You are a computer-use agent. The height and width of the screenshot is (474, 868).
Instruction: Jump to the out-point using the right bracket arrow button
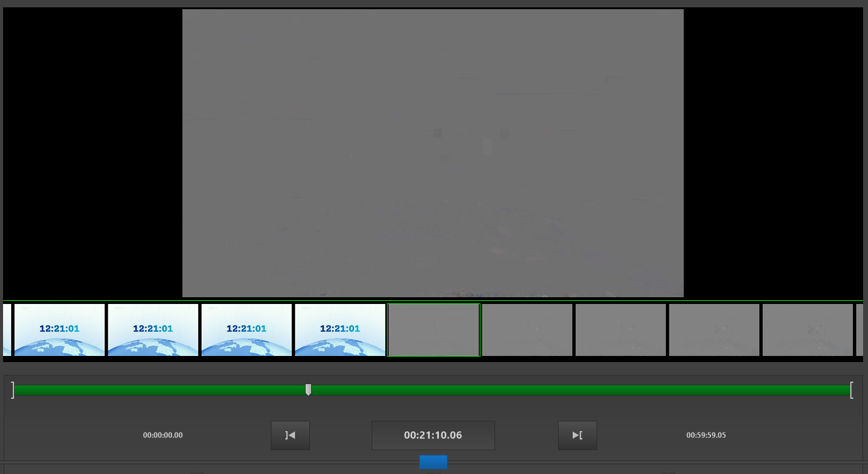coord(578,435)
